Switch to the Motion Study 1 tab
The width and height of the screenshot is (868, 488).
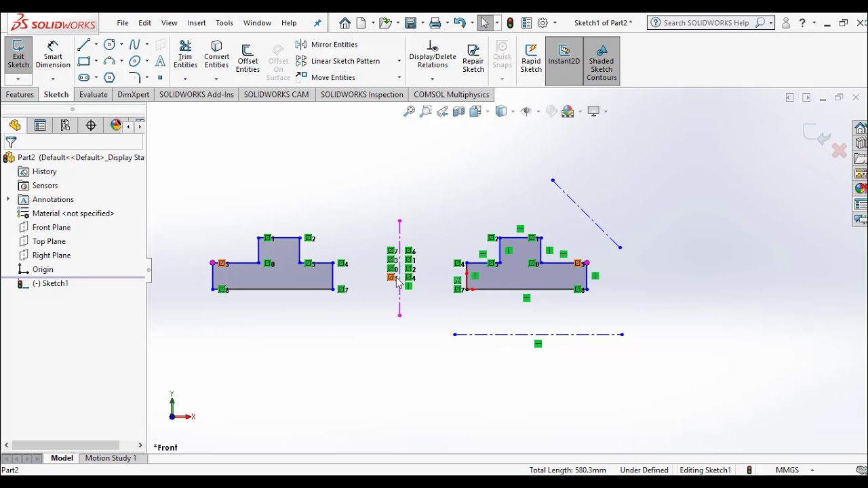click(x=111, y=458)
